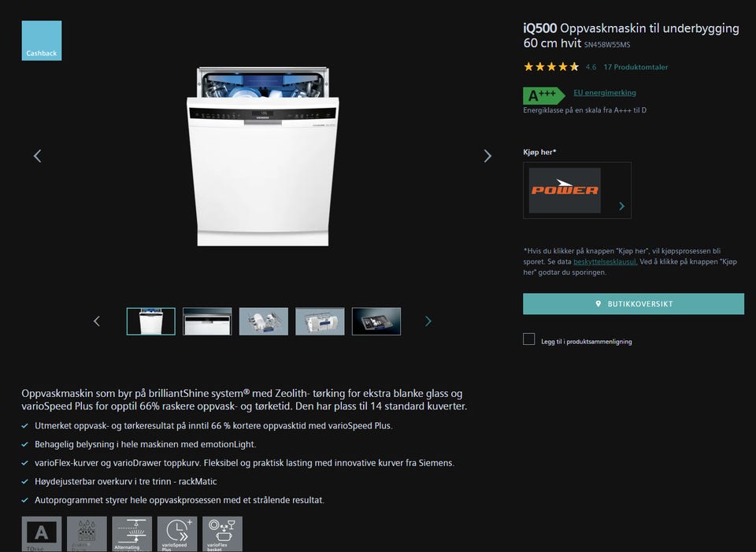Click the Cashback badge

coord(42,40)
